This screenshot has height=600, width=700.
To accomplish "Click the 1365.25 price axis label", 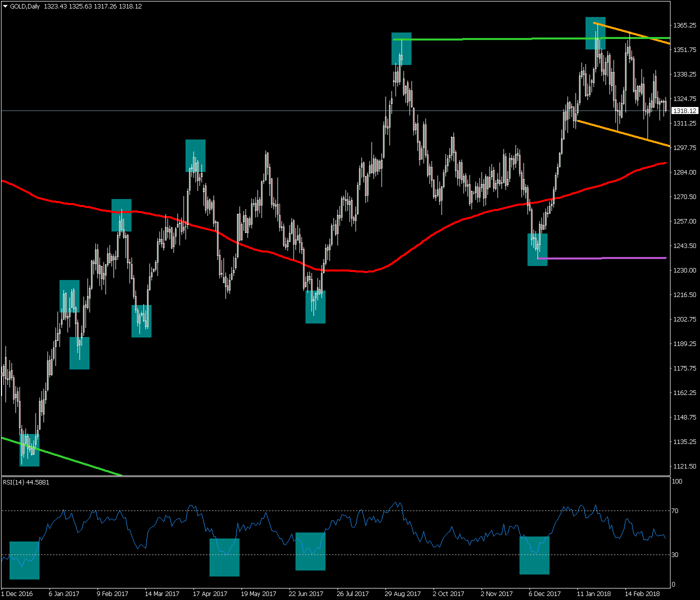I will tap(684, 25).
